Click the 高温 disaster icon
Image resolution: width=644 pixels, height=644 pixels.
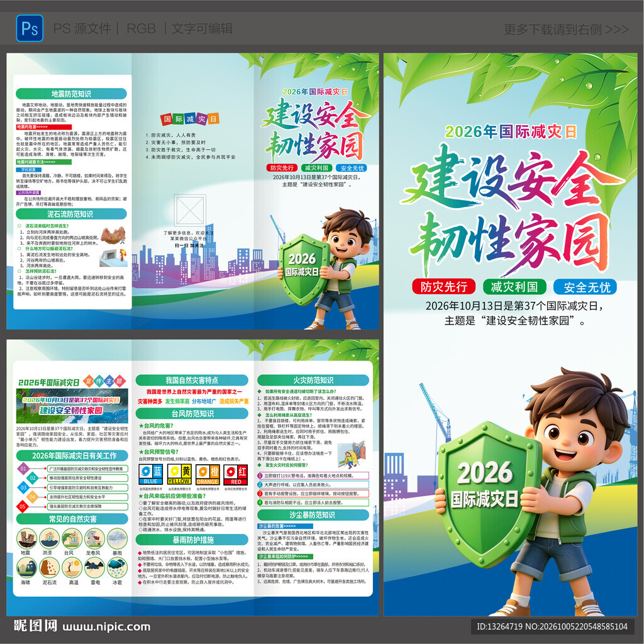click(x=72, y=568)
